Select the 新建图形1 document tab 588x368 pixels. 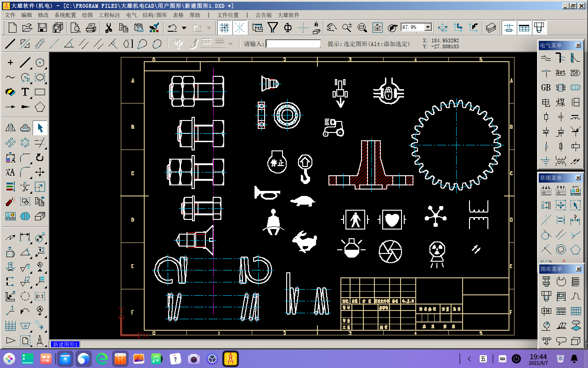[65, 344]
